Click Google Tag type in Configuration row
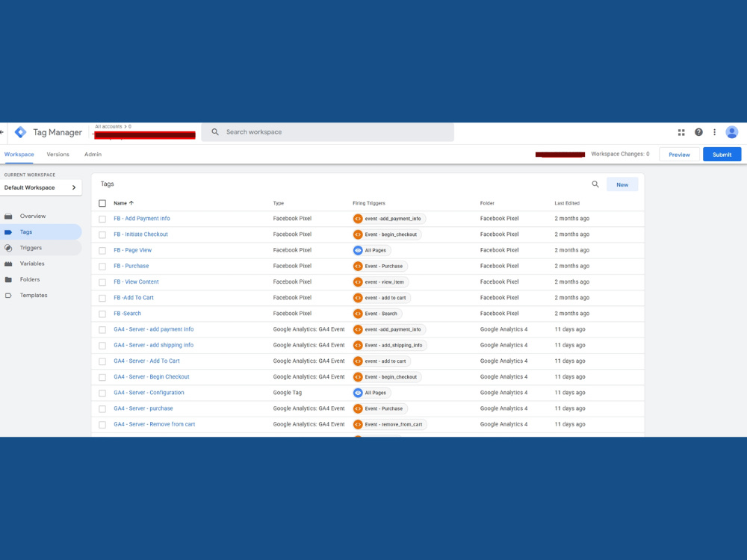This screenshot has width=747, height=560. click(288, 393)
